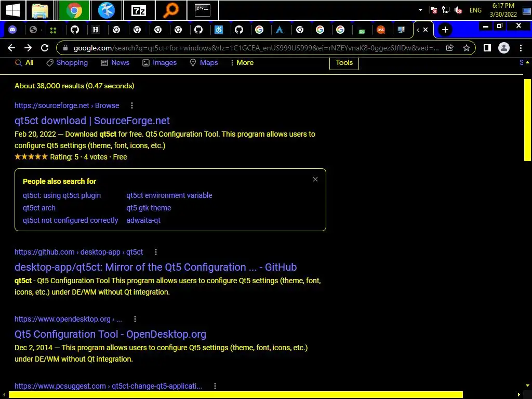Image resolution: width=532 pixels, height=399 pixels.
Task: Switch to News search results
Action: (115, 62)
